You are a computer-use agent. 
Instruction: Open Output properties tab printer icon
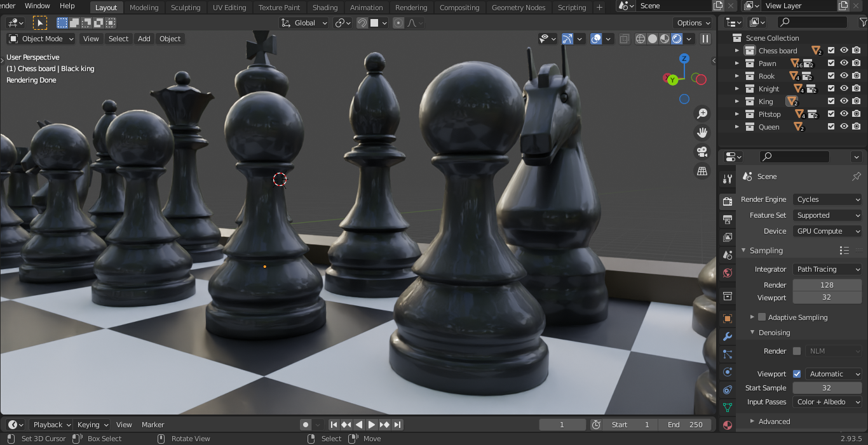pos(728,220)
